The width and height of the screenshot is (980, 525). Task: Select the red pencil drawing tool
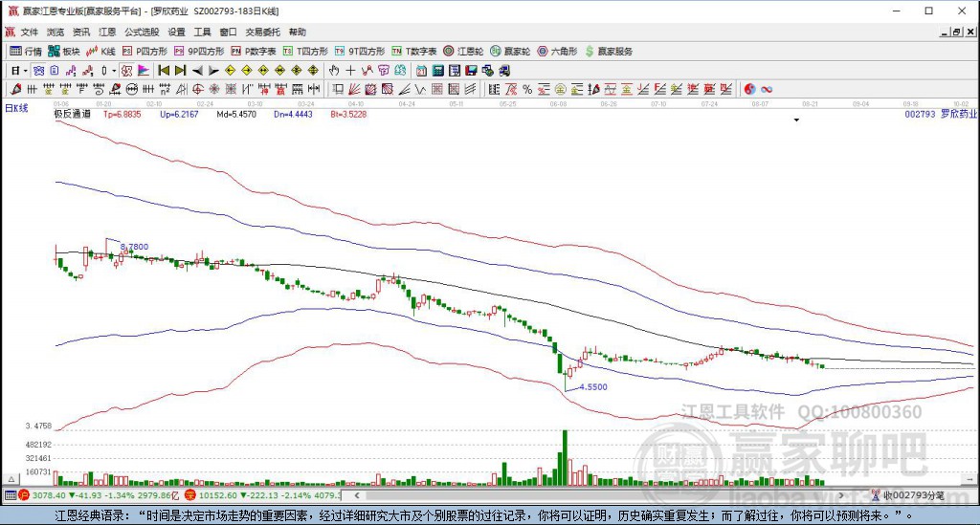click(x=16, y=89)
